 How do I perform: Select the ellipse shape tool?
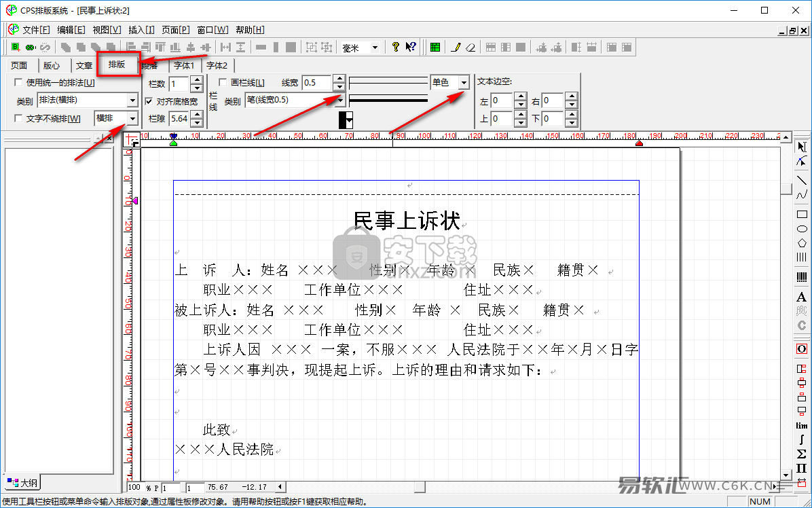click(802, 229)
